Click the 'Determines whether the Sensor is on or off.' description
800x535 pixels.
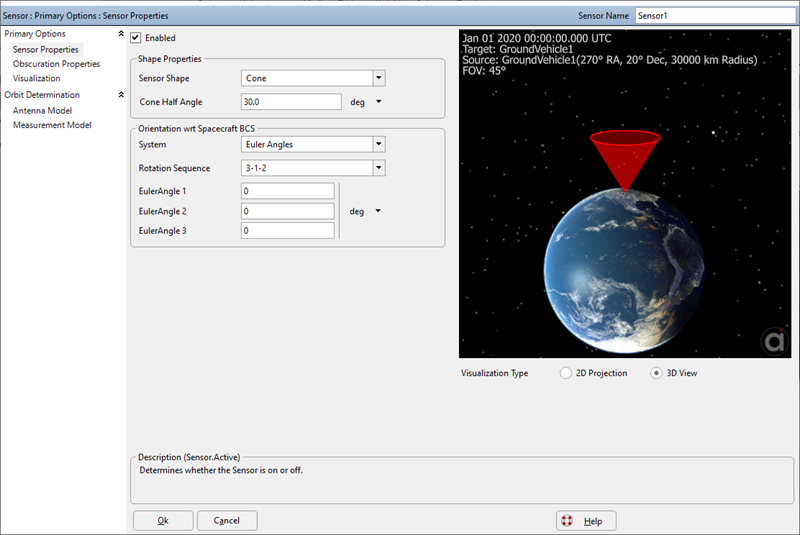[x=221, y=470]
